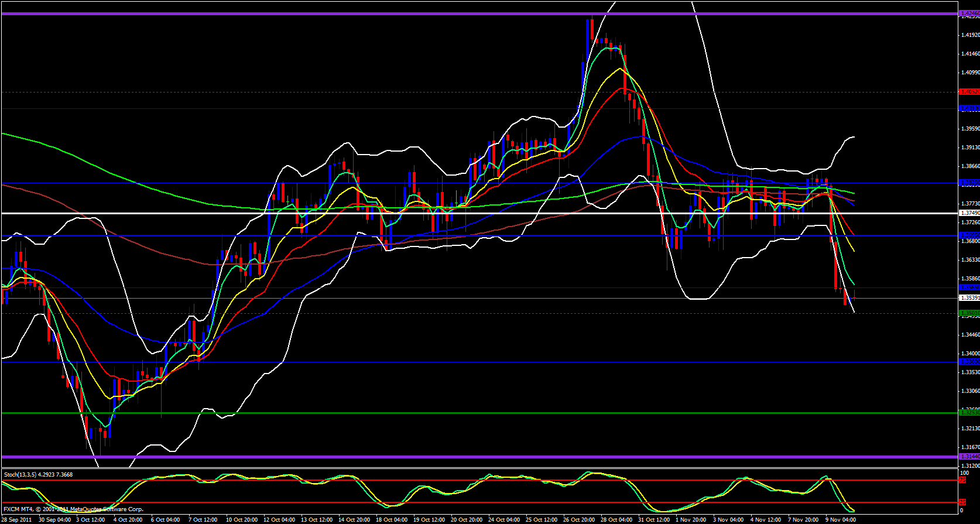Click the 28 Sep 2011 date label

coord(16,520)
